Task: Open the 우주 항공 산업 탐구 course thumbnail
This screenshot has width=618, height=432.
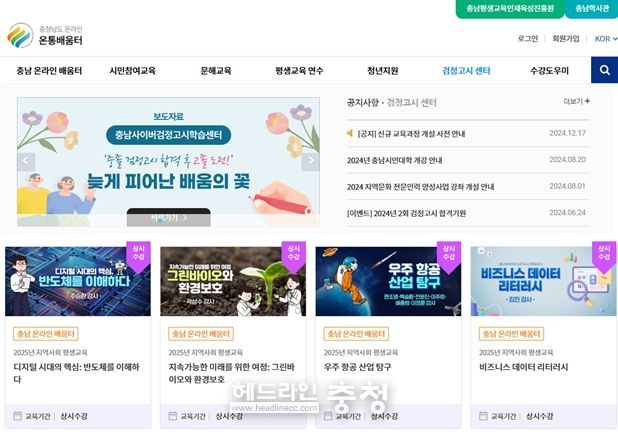Action: click(388, 281)
